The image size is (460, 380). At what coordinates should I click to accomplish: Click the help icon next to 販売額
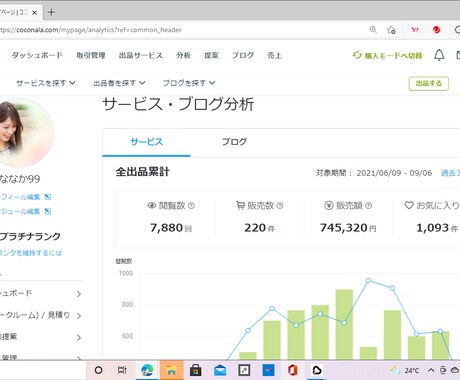(x=368, y=206)
